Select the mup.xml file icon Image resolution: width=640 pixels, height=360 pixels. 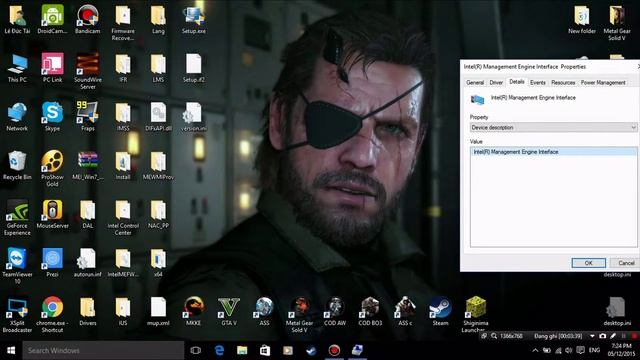pos(158,311)
